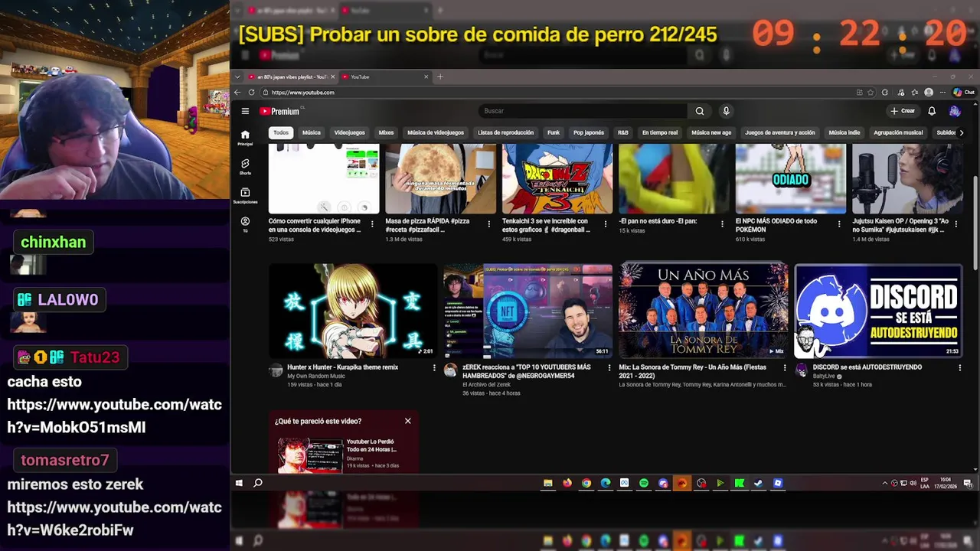Start voice search with the microphone
This screenshot has width=980, height=551.
[x=726, y=111]
